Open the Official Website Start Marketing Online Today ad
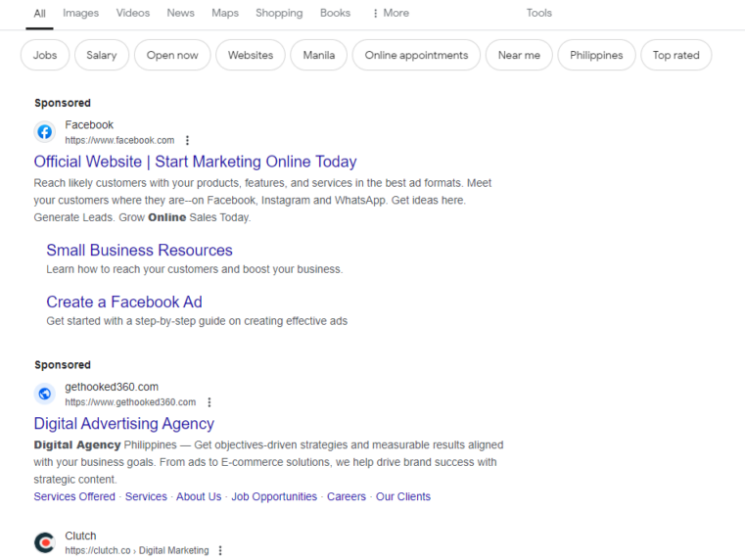This screenshot has width=745, height=560. click(x=195, y=162)
